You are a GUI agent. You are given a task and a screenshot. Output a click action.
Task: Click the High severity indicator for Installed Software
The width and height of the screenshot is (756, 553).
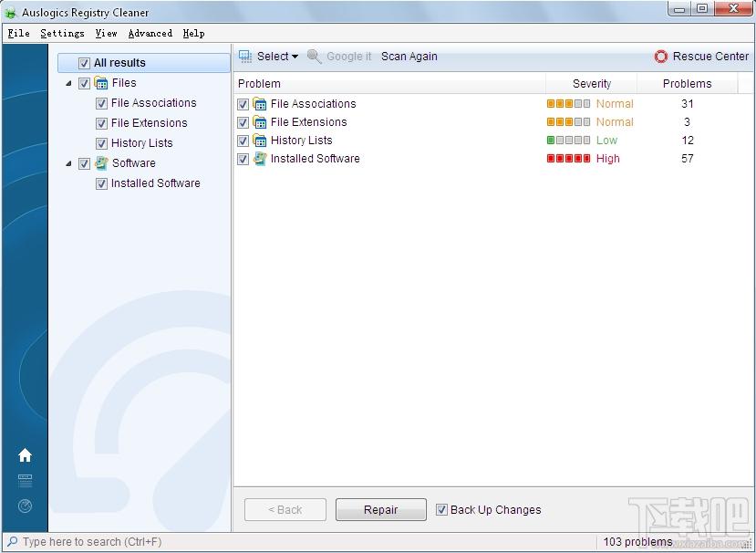pos(568,159)
